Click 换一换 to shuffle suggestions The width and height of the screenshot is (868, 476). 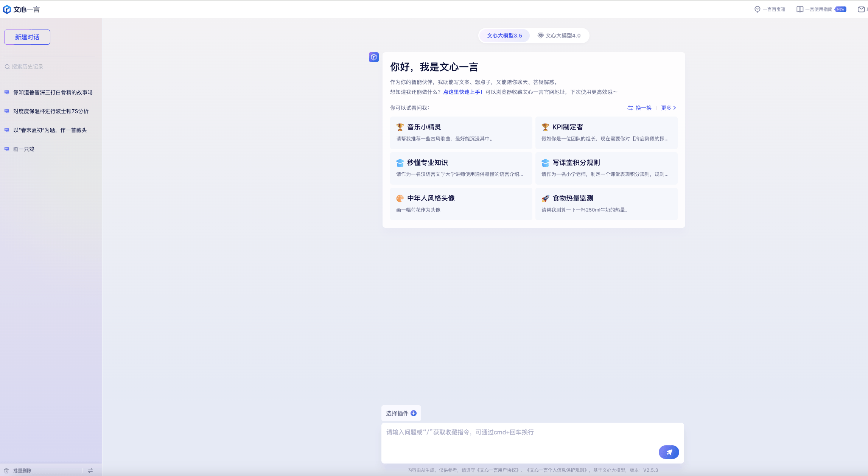point(639,108)
